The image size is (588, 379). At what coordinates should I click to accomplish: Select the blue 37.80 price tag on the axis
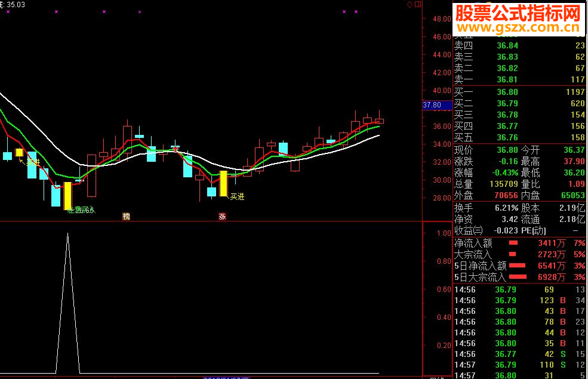pos(437,105)
